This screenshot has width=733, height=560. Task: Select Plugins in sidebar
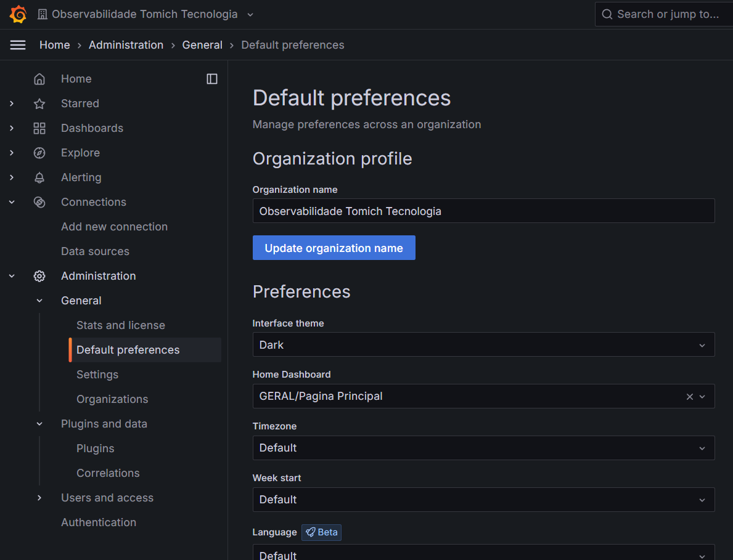(x=96, y=448)
